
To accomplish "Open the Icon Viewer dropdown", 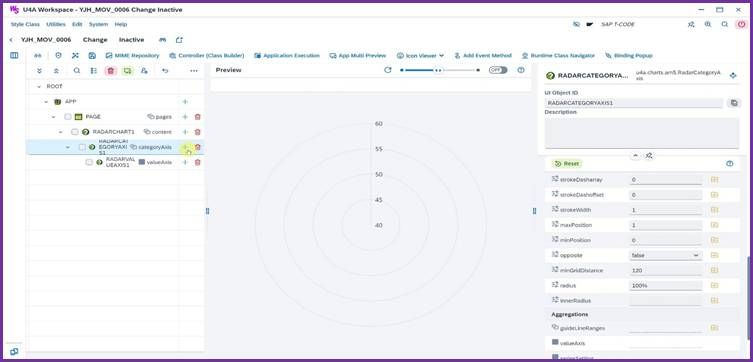I will (x=420, y=56).
